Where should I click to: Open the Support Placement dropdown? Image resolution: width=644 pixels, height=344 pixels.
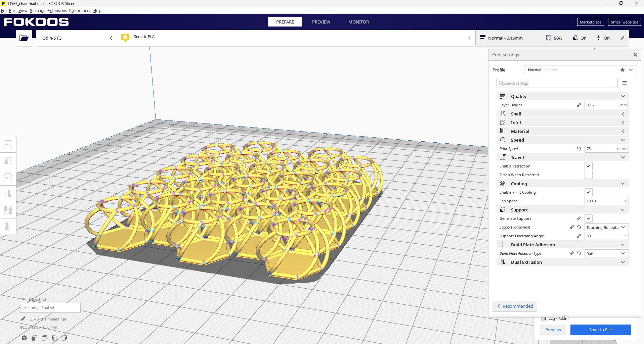click(606, 227)
